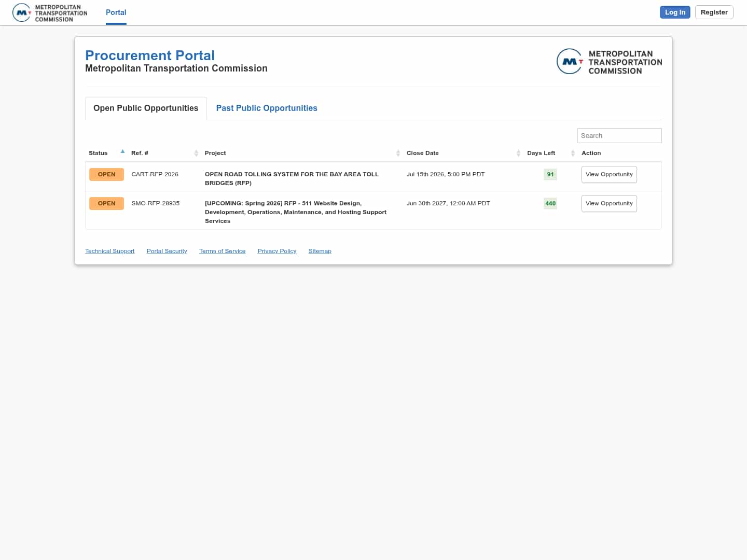Sort table by Status column arrow
Viewport: 747px width, 560px height.
[122, 152]
